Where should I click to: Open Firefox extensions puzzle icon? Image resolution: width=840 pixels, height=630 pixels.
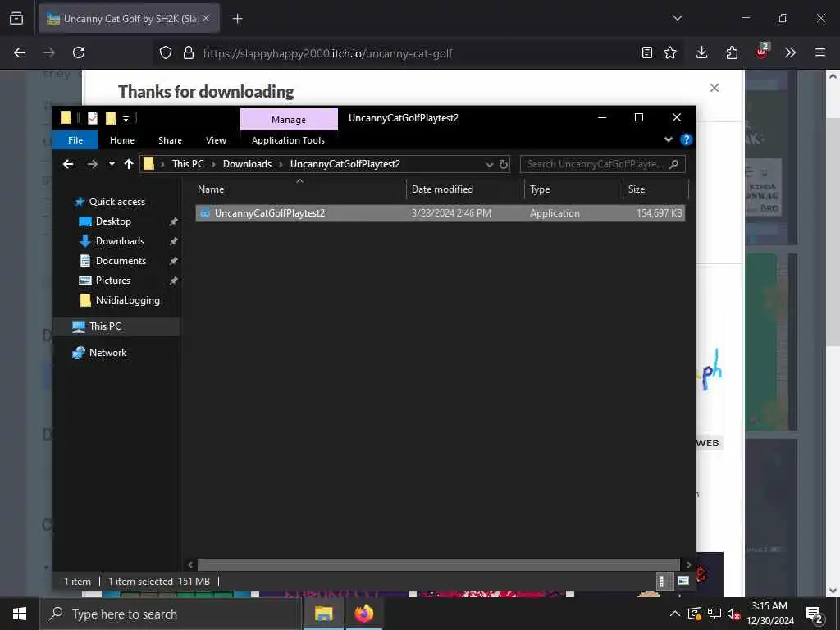click(x=732, y=52)
